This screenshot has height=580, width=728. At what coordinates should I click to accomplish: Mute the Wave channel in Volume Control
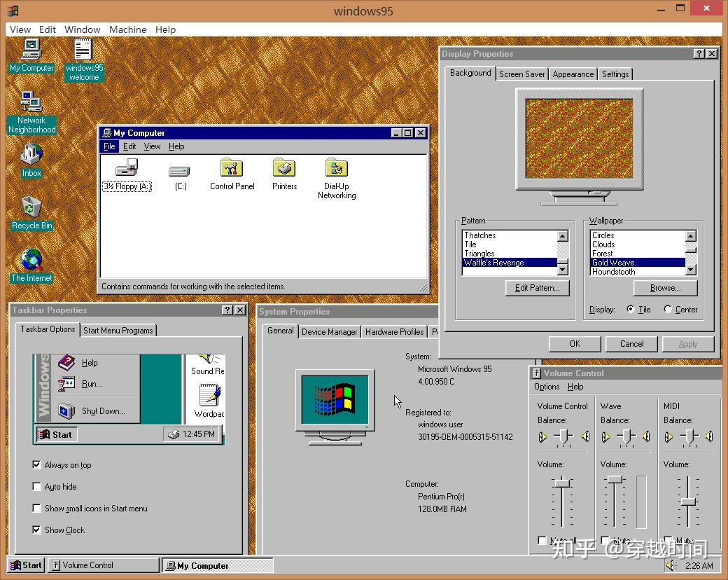pyautogui.click(x=603, y=540)
